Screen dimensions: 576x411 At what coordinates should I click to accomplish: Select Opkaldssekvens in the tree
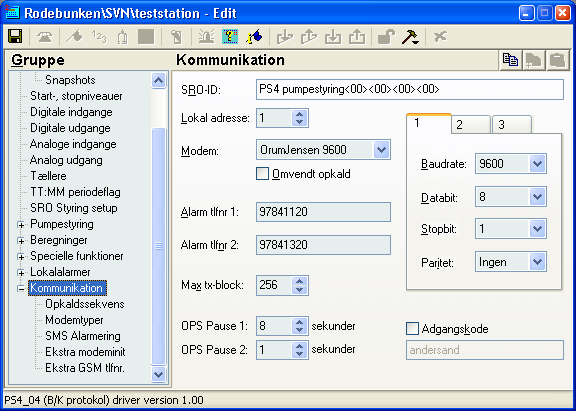[x=85, y=304]
